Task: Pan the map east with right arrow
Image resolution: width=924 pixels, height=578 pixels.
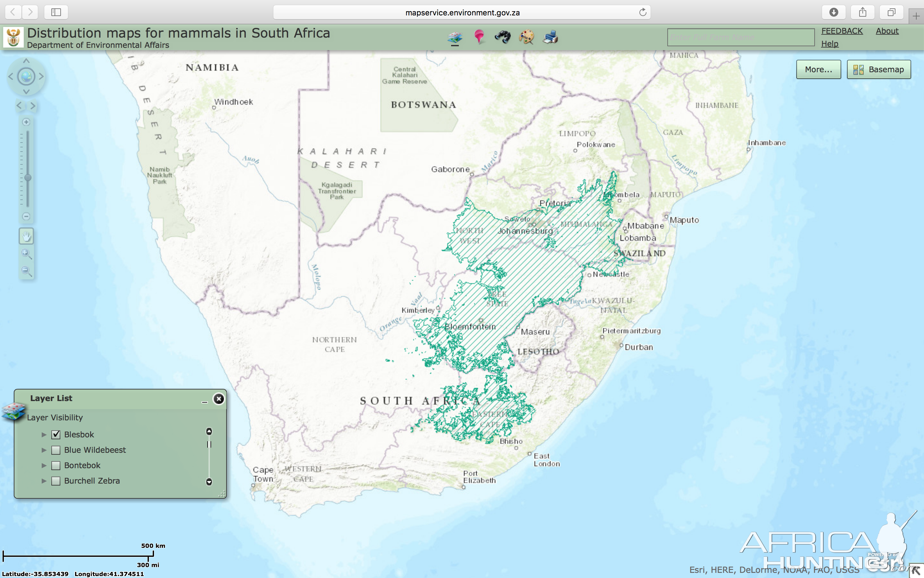Action: click(41, 76)
